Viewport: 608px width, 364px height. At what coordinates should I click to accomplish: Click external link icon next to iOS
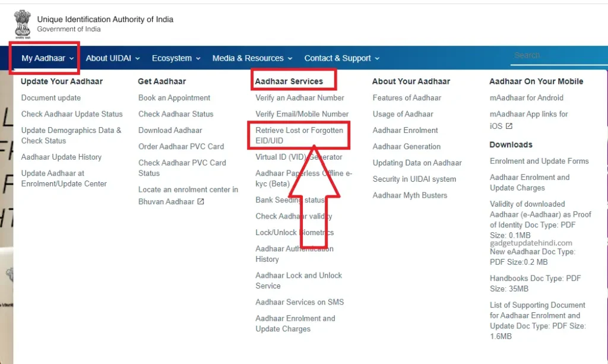tap(509, 126)
